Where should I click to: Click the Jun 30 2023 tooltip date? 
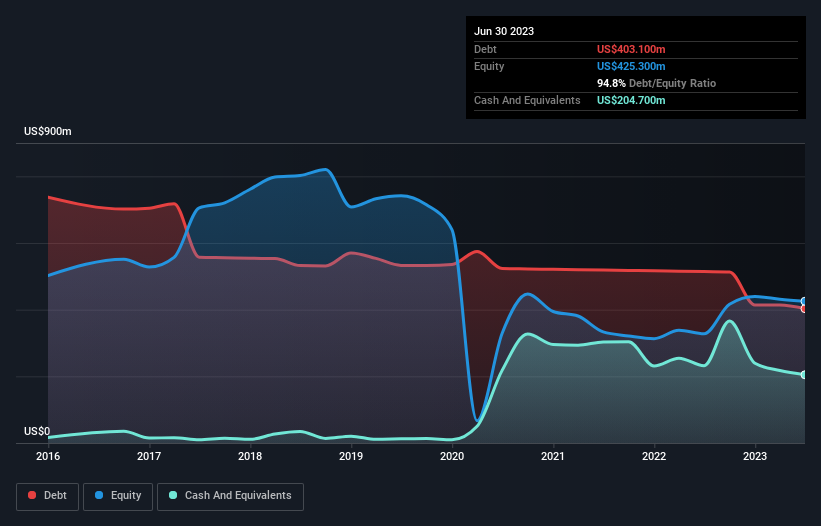pos(504,31)
